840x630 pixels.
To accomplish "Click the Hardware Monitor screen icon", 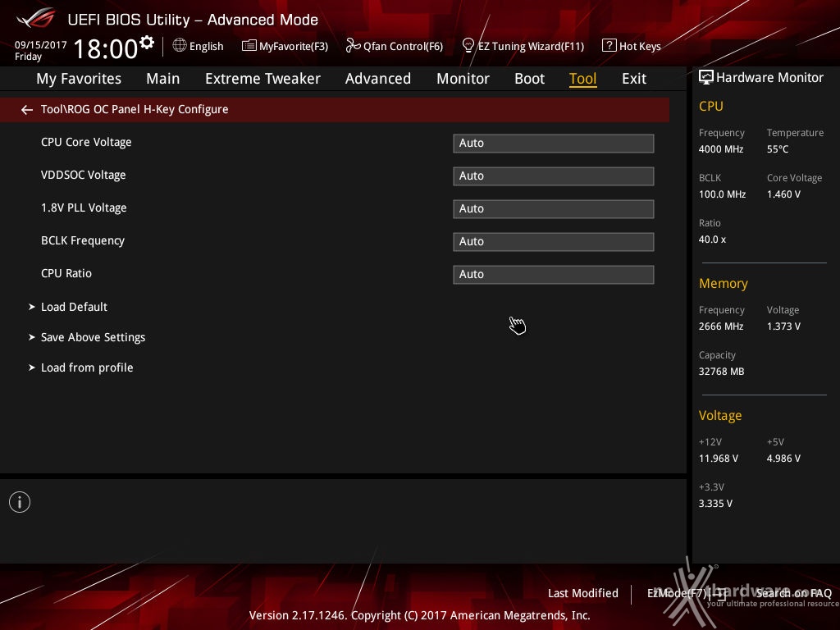I will tap(706, 78).
